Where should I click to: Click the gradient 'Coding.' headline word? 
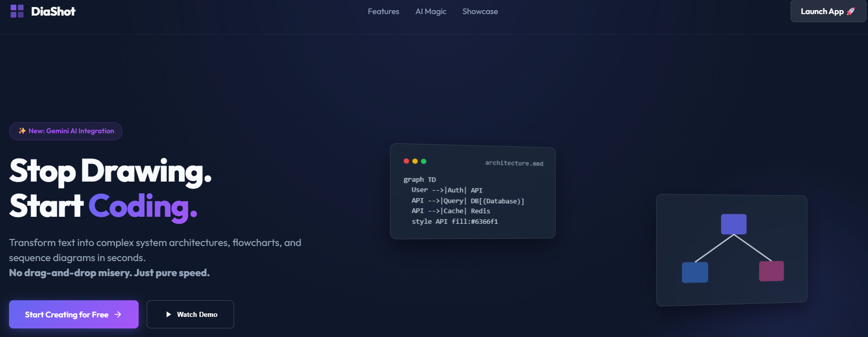143,206
